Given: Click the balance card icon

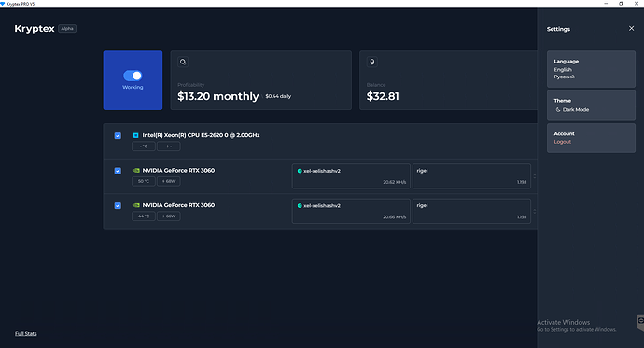Looking at the screenshot, I should tap(372, 62).
